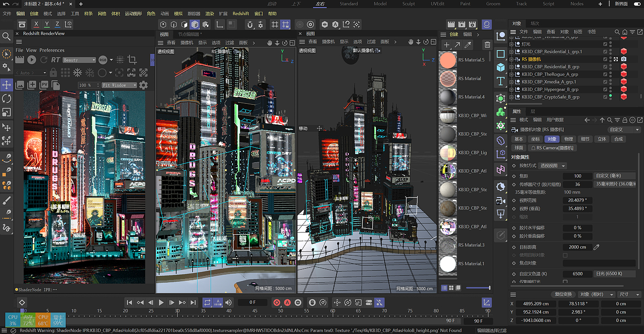The height and width of the screenshot is (334, 644).
Task: Lock the Y axis in top toolbar
Action: 47,24
